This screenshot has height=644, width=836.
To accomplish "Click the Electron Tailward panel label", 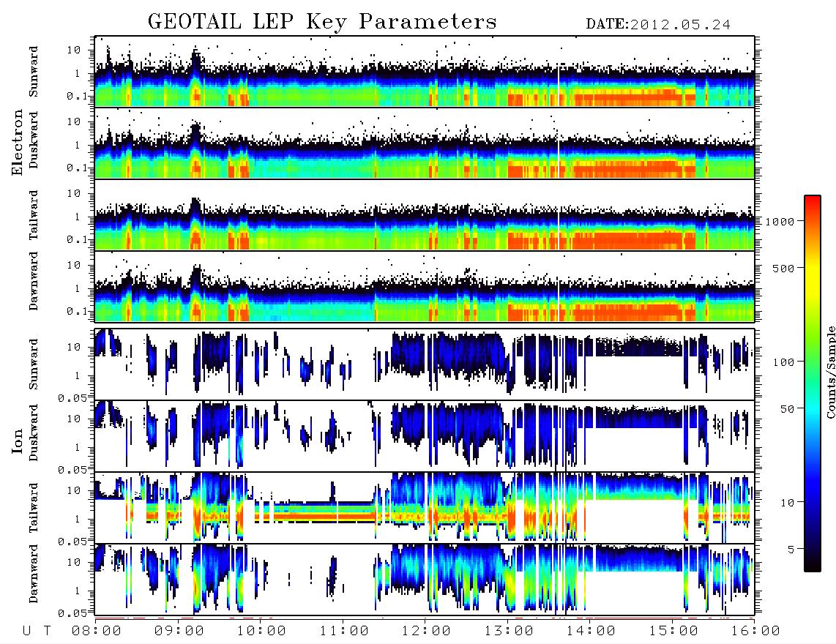I will coord(34,215).
